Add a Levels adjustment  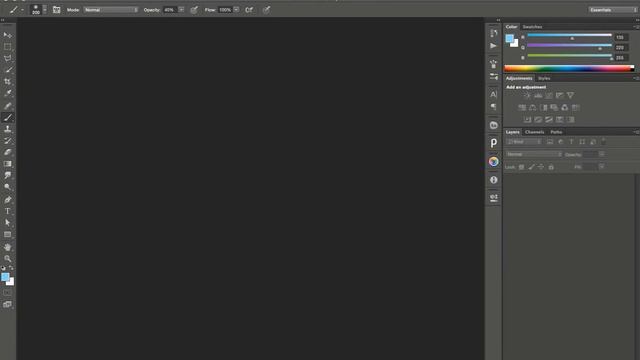tap(538, 96)
